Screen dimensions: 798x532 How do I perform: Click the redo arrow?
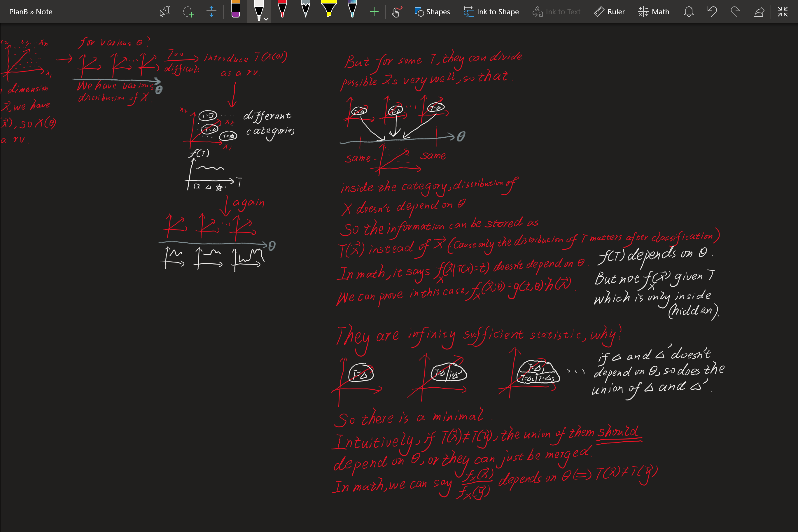click(x=735, y=12)
